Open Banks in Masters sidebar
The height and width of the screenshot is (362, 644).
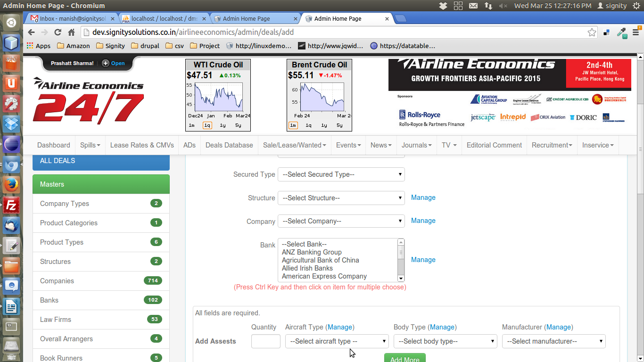click(101, 300)
